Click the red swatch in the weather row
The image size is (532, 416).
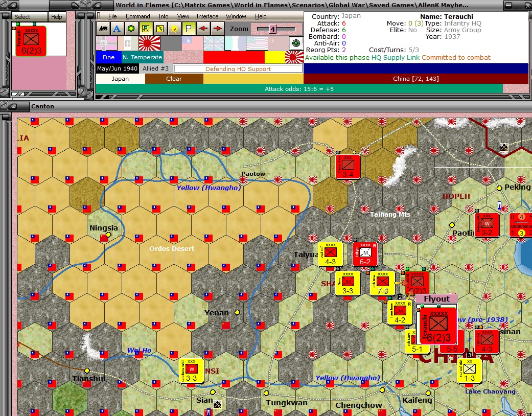coord(234,57)
